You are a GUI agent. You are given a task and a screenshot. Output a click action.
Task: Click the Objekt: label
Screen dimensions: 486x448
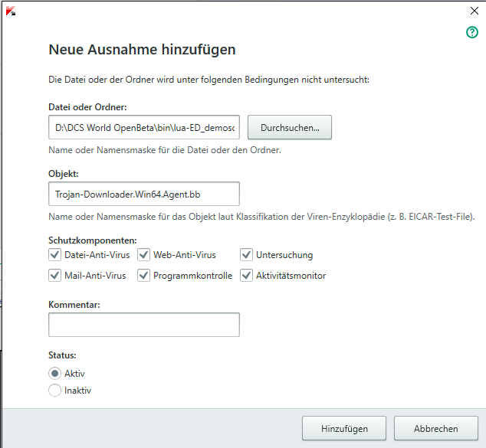(64, 174)
